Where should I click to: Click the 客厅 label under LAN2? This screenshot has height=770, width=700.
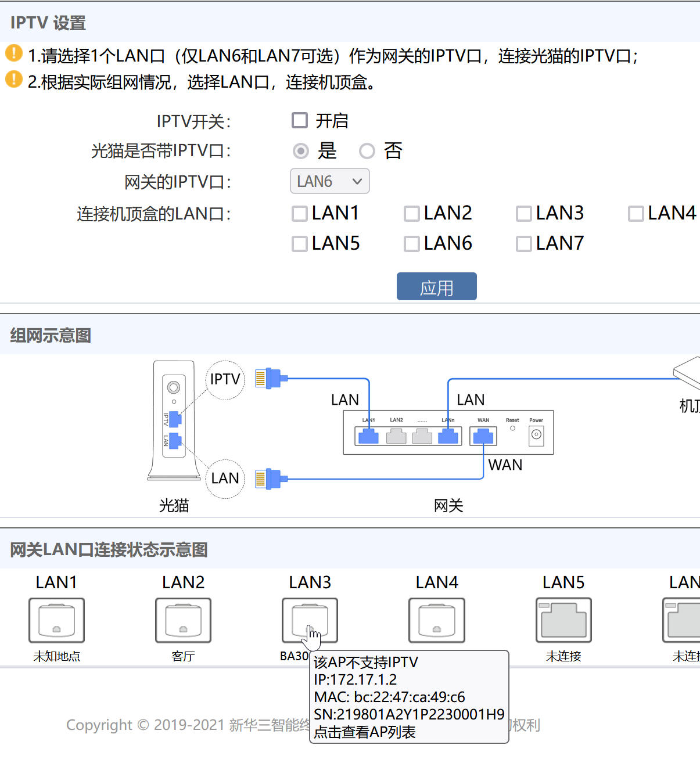tap(183, 656)
